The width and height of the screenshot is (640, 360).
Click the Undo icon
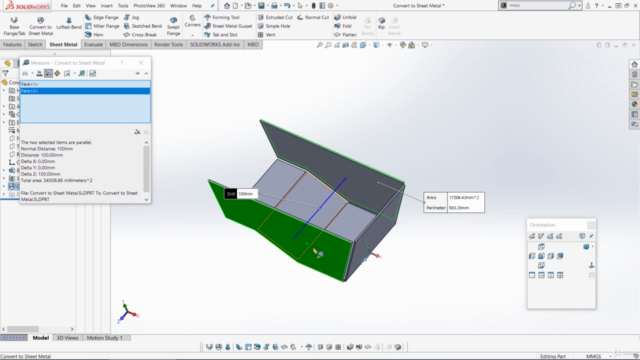[x=287, y=6]
